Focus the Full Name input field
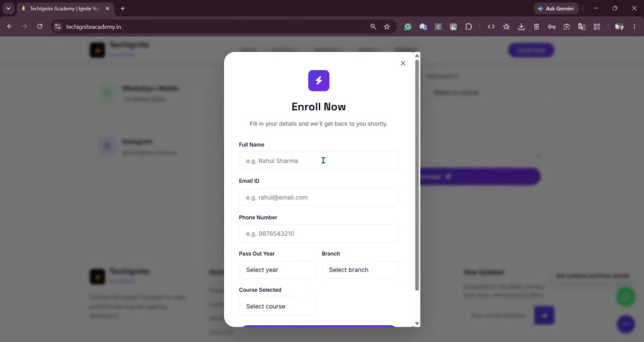Viewport: 644px width, 342px height. coord(319,161)
